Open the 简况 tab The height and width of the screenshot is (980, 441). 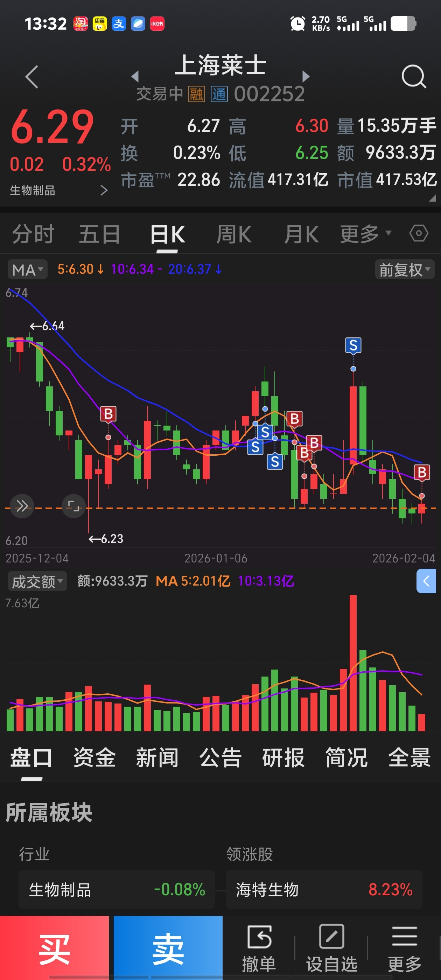346,757
